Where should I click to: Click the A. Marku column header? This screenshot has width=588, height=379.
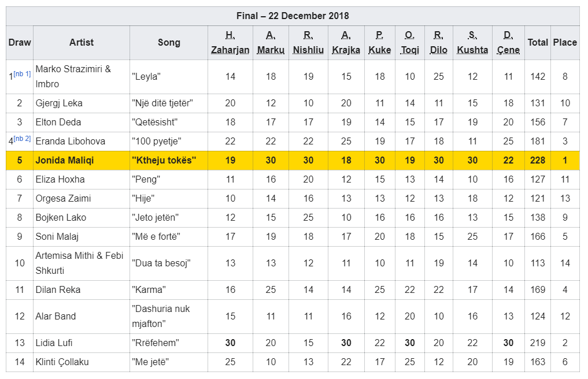click(x=271, y=43)
